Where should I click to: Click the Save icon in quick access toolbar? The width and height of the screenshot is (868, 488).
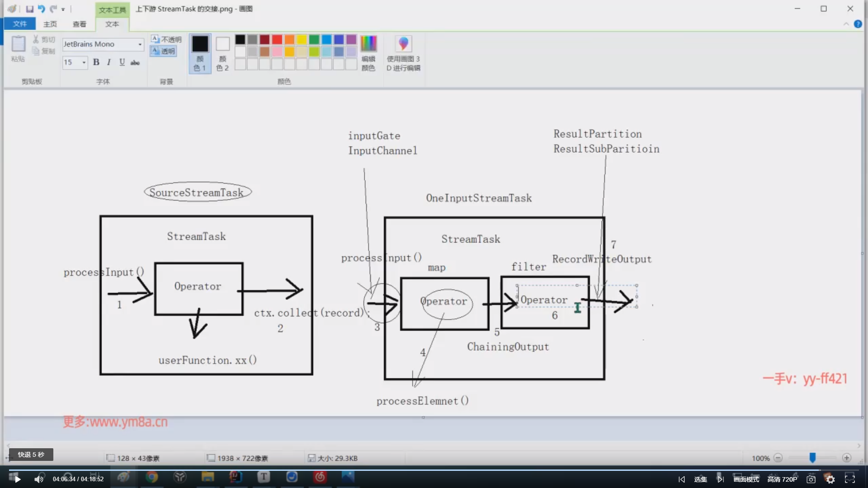pos(29,9)
